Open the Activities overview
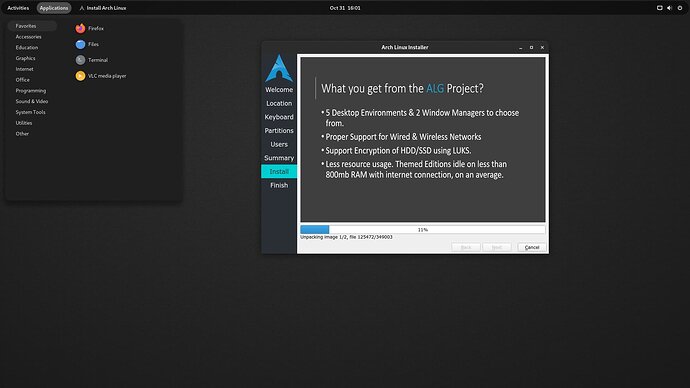This screenshot has height=388, width=690. tap(18, 8)
